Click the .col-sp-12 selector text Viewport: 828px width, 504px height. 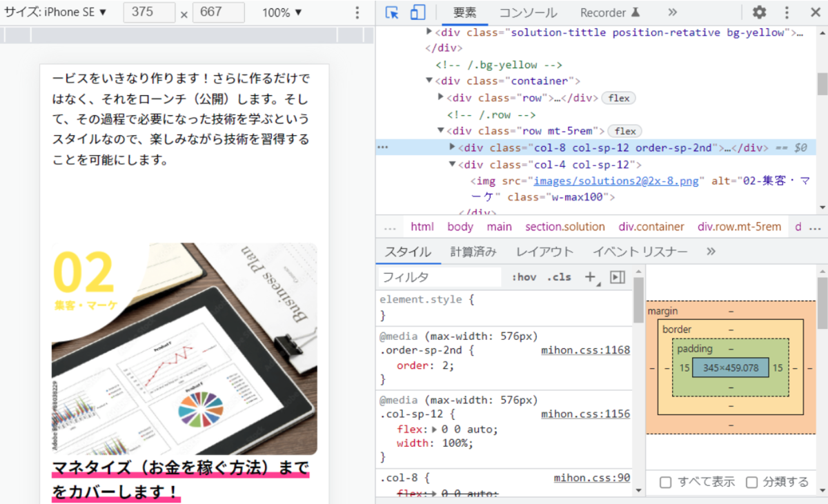413,414
